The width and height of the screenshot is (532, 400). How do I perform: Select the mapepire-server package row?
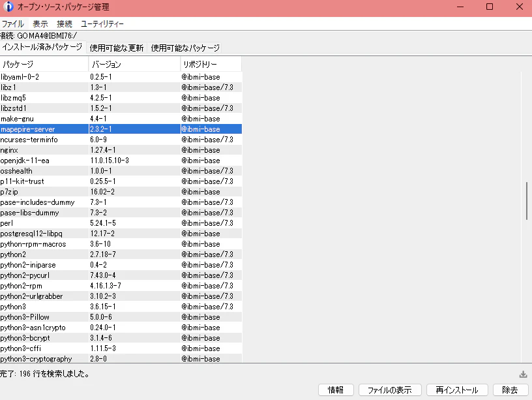[121, 129]
